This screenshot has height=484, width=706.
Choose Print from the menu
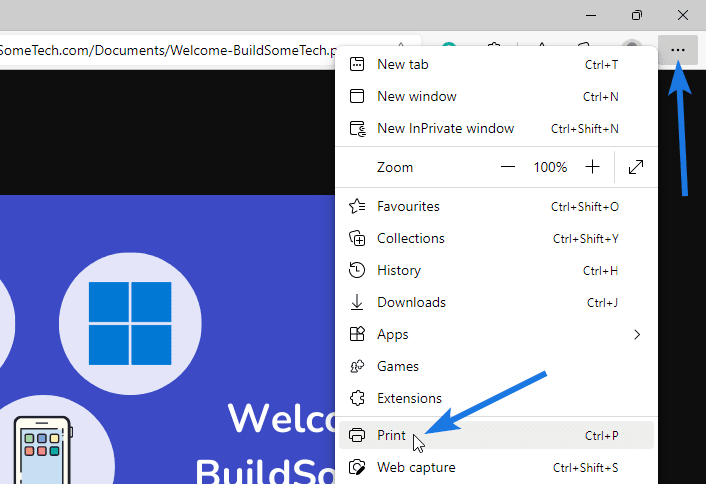point(391,435)
